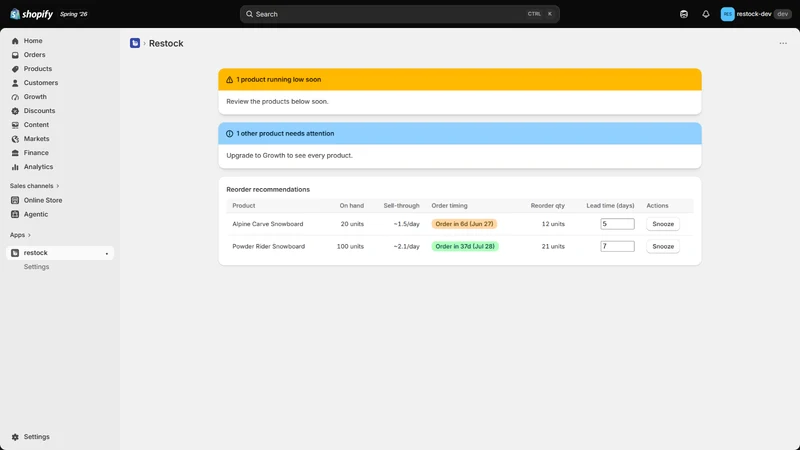The height and width of the screenshot is (450, 800).
Task: Open the three-dots page menu
Action: 783,43
